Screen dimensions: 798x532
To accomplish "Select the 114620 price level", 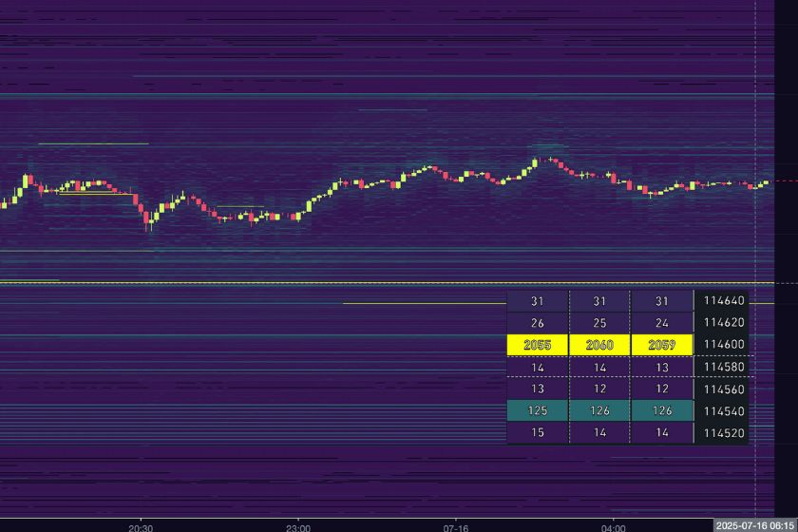I will (724, 323).
